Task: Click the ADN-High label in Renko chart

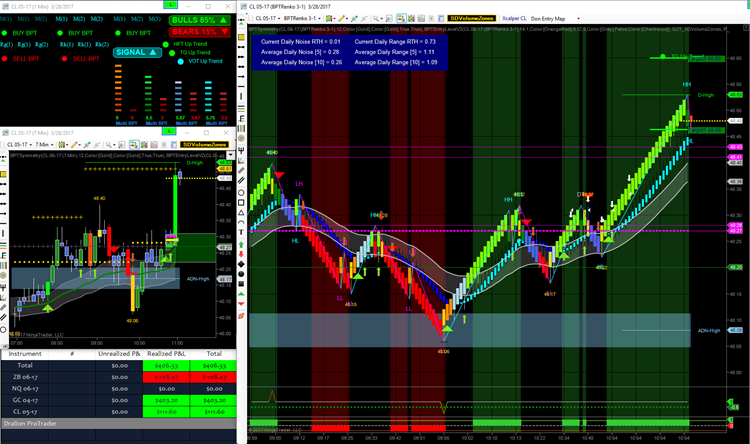Action: coord(708,331)
